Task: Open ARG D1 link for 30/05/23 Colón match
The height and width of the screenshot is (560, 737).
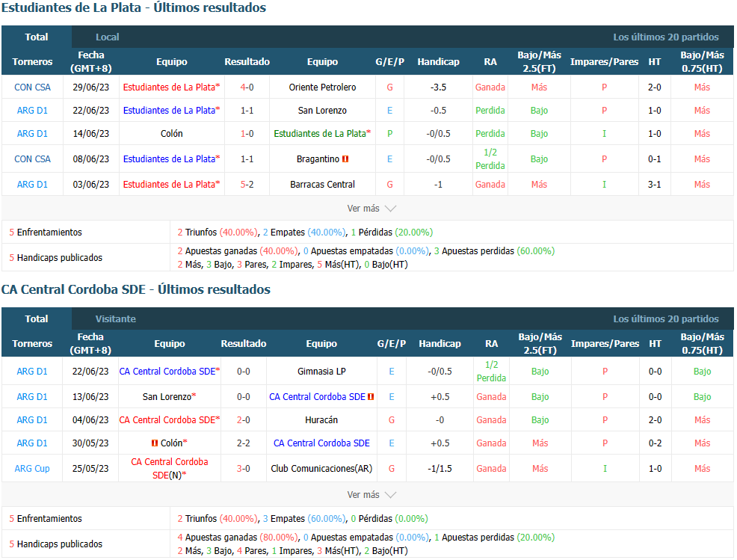Action: pyautogui.click(x=32, y=443)
